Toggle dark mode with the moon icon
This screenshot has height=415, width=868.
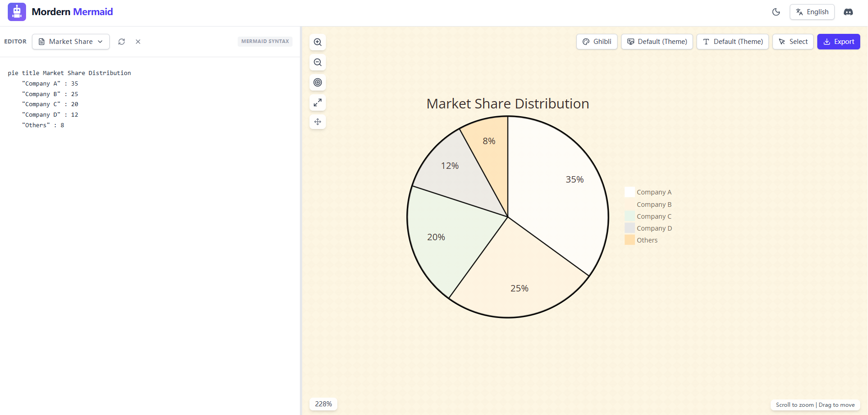776,12
